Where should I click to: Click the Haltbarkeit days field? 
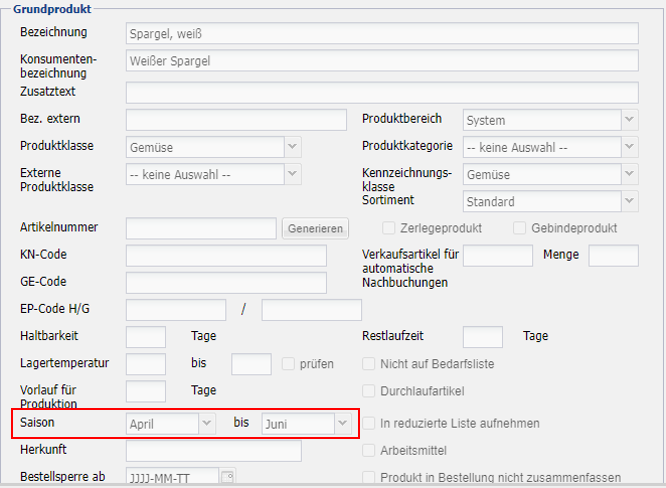pyautogui.click(x=146, y=337)
